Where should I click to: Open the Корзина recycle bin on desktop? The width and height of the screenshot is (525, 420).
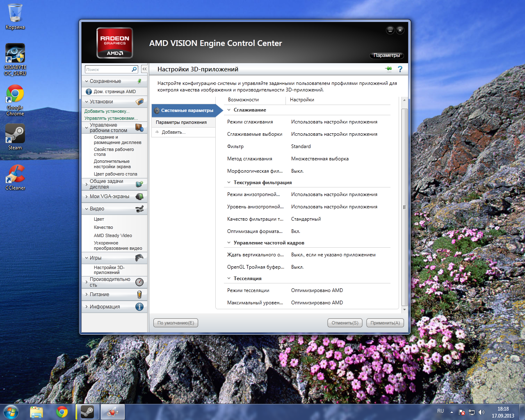[x=15, y=17]
